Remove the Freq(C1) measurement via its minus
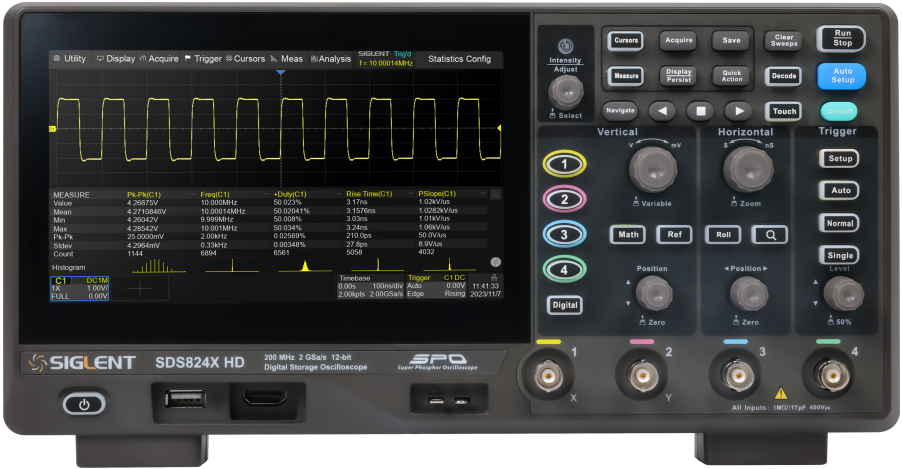This screenshot has height=469, width=902. pyautogui.click(x=266, y=195)
